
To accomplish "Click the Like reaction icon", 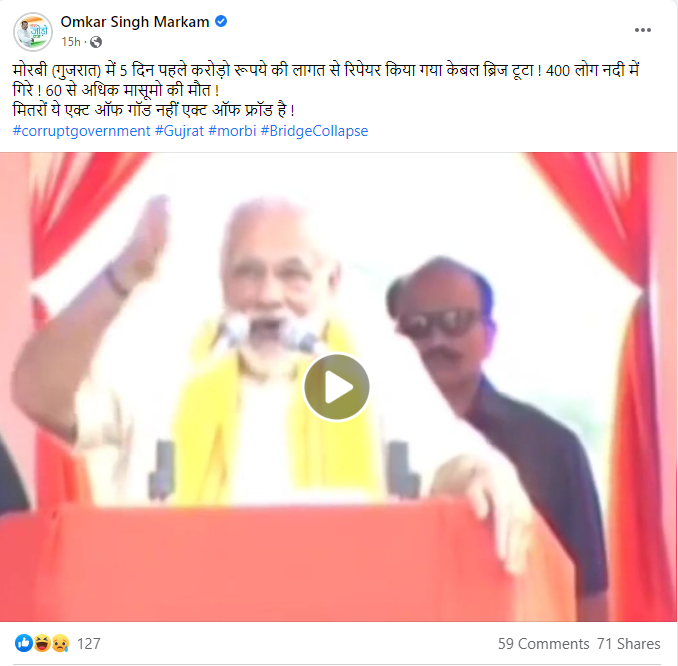I will pyautogui.click(x=23, y=643).
